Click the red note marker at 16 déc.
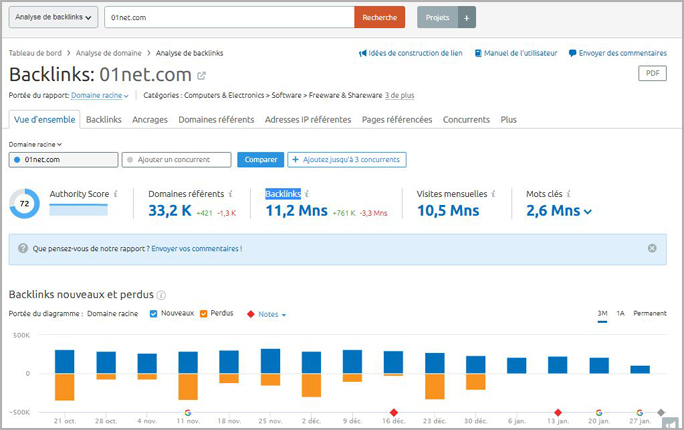Viewport: 684px width, 430px height. pyautogui.click(x=393, y=413)
